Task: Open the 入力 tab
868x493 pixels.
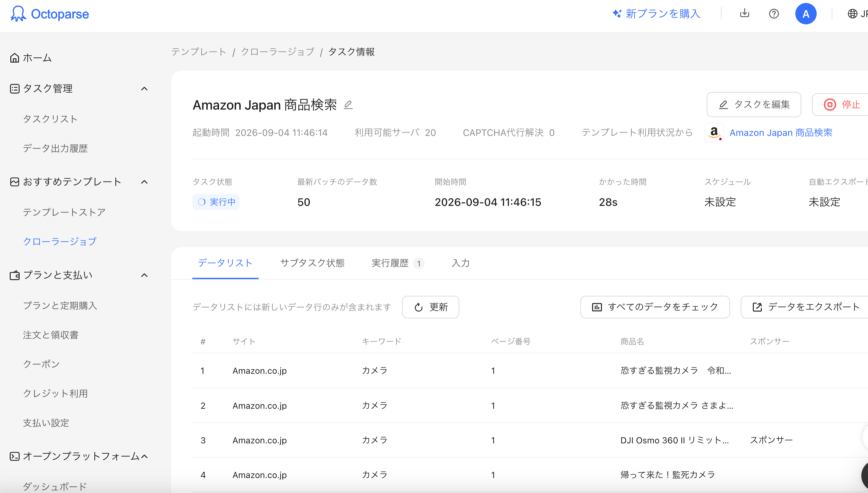Action: [x=460, y=263]
